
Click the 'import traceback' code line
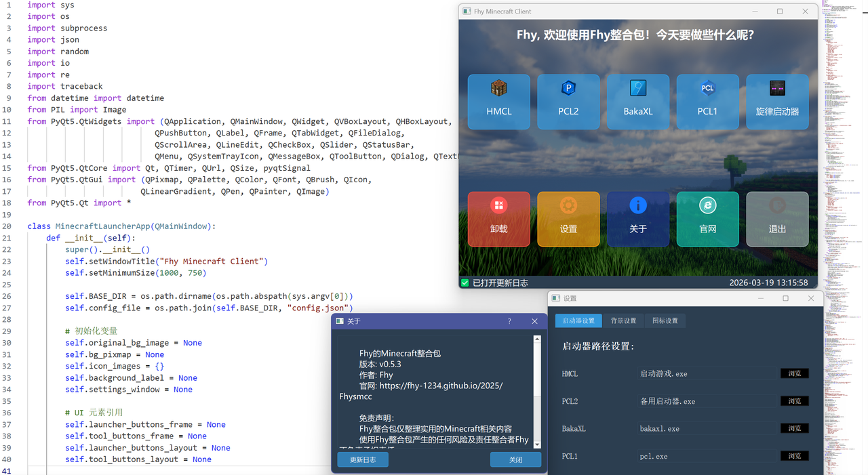coord(65,86)
